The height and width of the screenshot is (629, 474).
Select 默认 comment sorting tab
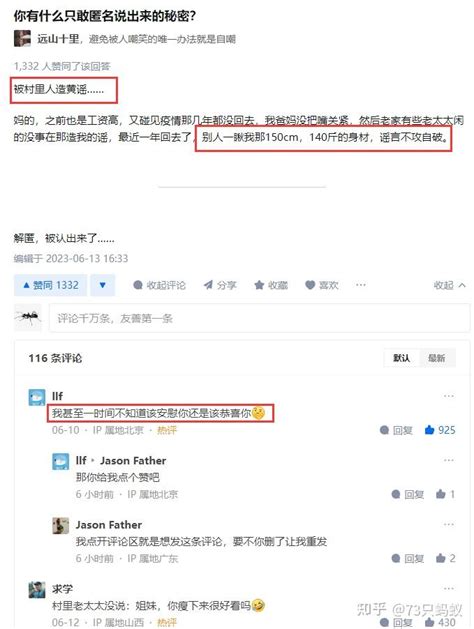point(401,358)
